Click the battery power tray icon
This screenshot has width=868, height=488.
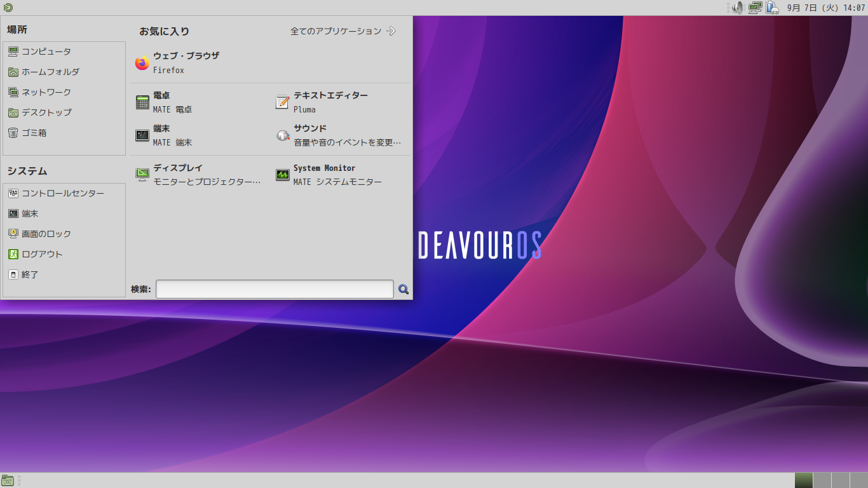point(772,8)
